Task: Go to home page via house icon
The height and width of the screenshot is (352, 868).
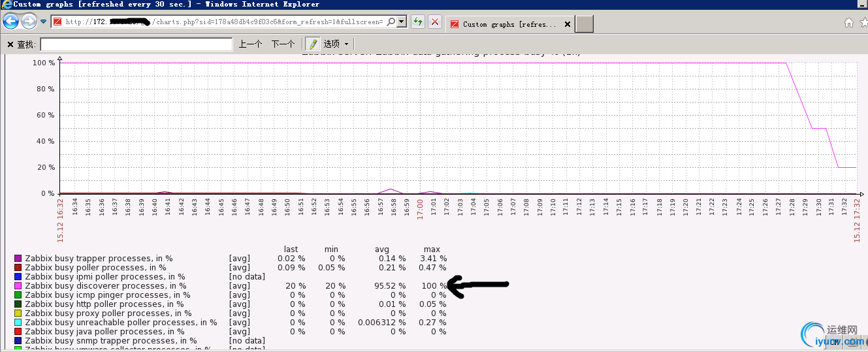Action: [848, 22]
